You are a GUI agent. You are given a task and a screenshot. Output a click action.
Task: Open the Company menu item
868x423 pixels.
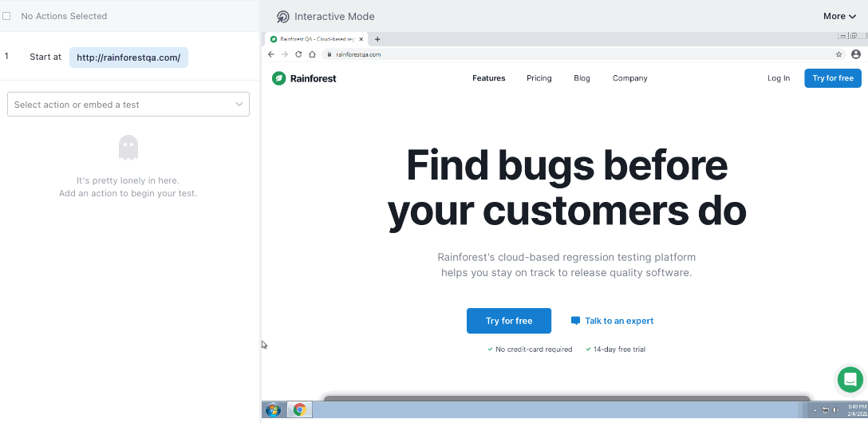coord(630,78)
